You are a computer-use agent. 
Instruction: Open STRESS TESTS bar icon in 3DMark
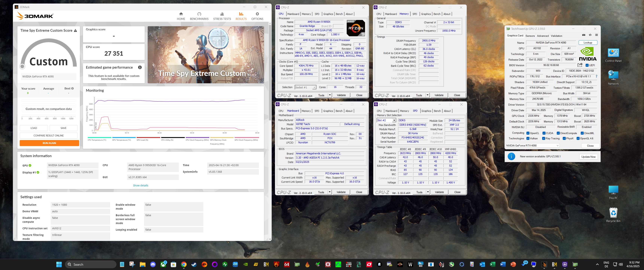pyautogui.click(x=222, y=14)
